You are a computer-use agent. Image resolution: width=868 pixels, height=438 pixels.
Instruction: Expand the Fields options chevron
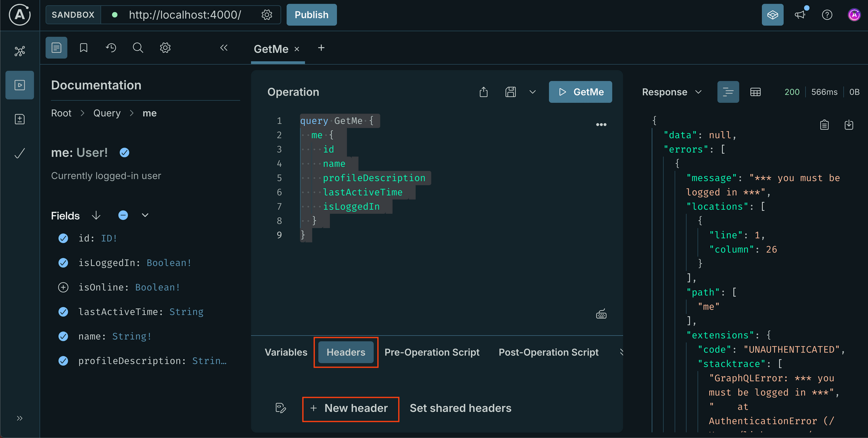tap(145, 215)
